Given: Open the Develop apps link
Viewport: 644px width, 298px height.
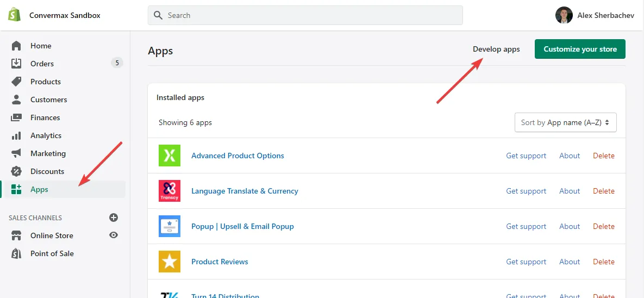Looking at the screenshot, I should [x=496, y=49].
